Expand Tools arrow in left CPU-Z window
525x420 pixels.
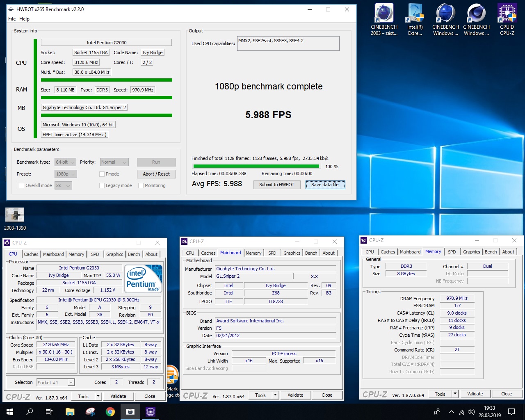(x=98, y=396)
